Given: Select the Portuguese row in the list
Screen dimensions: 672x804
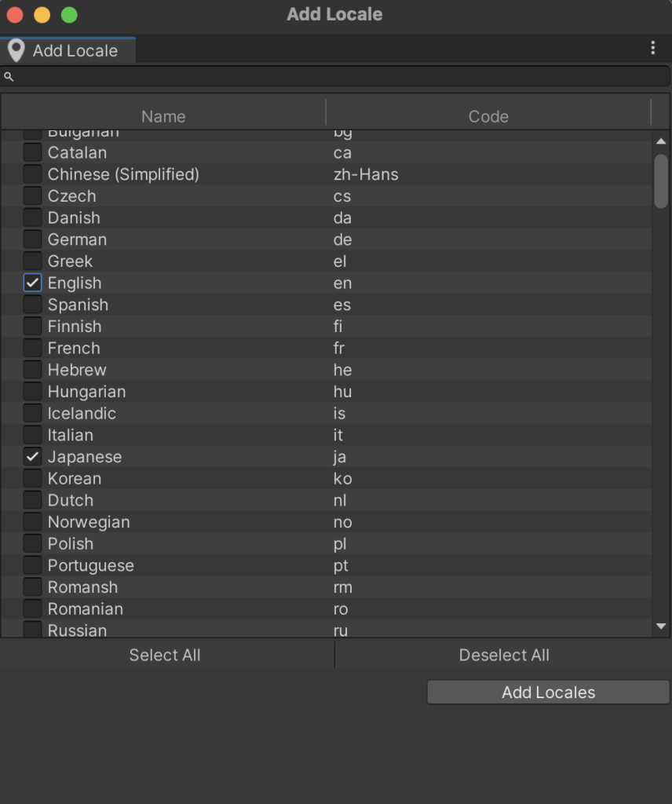Looking at the screenshot, I should click(x=236, y=566).
